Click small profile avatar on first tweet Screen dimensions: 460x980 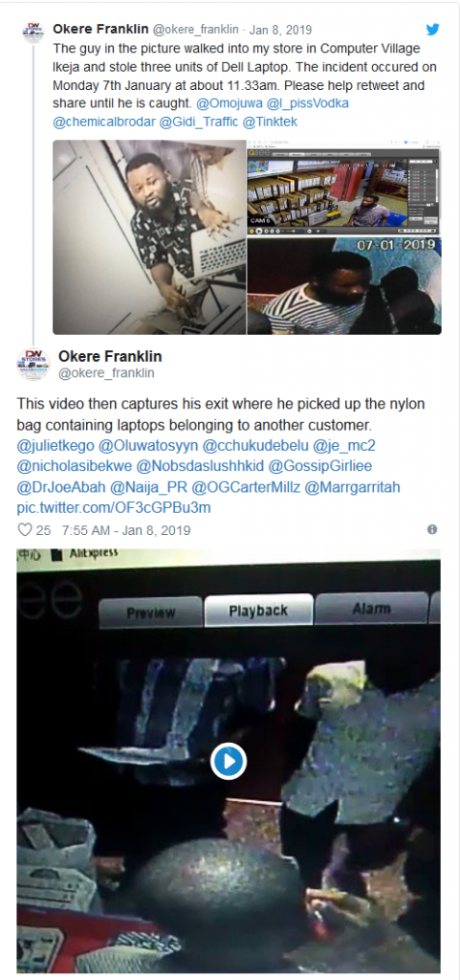click(x=33, y=32)
